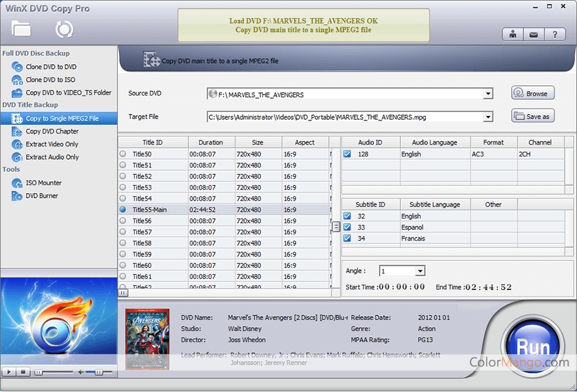Uncheck the English audio track 128
The height and width of the screenshot is (392, 577).
click(x=347, y=154)
